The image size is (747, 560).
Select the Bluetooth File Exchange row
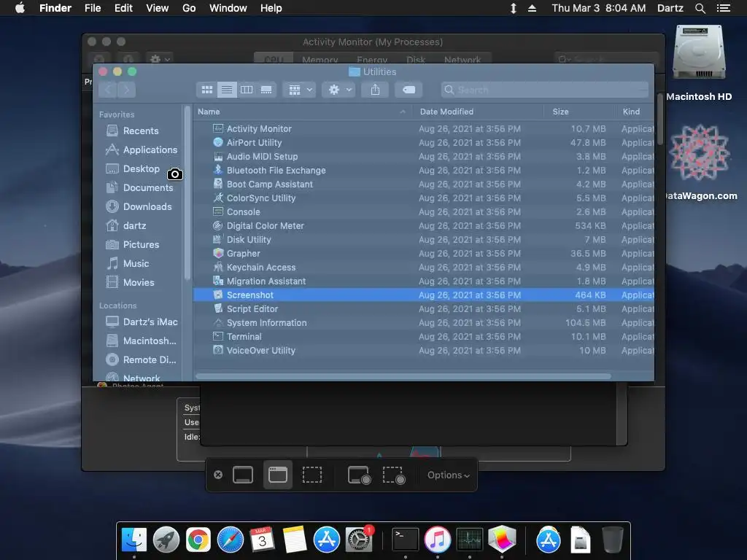pyautogui.click(x=424, y=170)
